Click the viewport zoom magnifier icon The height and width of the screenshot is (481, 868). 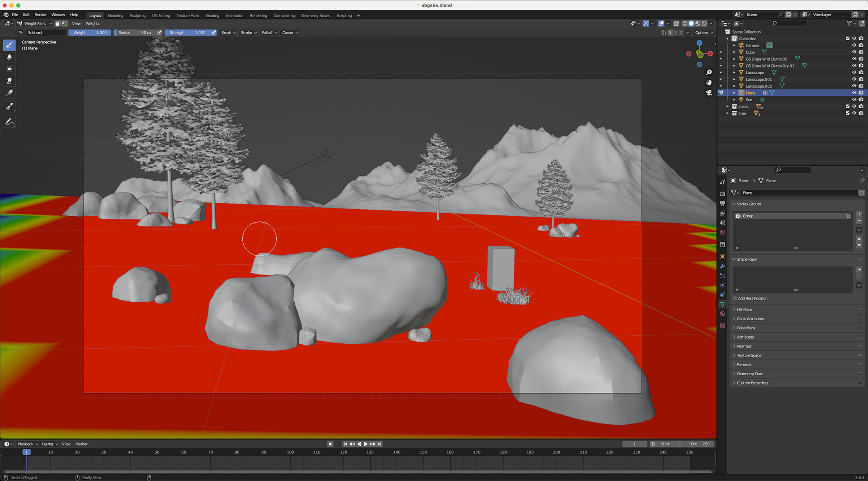coord(709,72)
